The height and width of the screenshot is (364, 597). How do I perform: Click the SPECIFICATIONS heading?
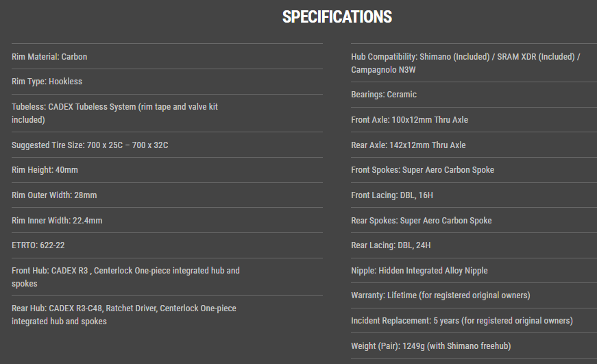tap(337, 17)
